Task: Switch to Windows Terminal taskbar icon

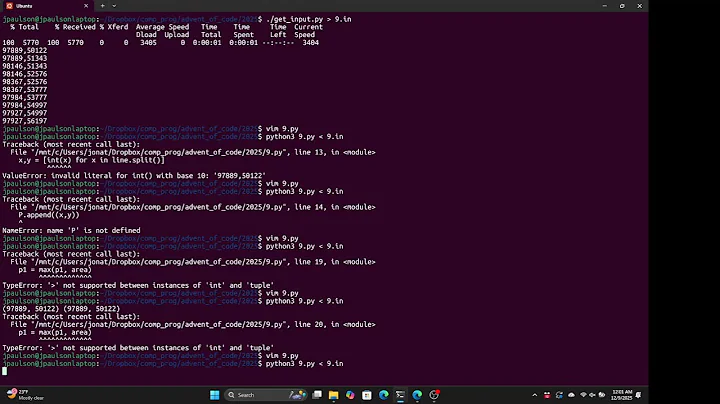Action: [x=400, y=395]
